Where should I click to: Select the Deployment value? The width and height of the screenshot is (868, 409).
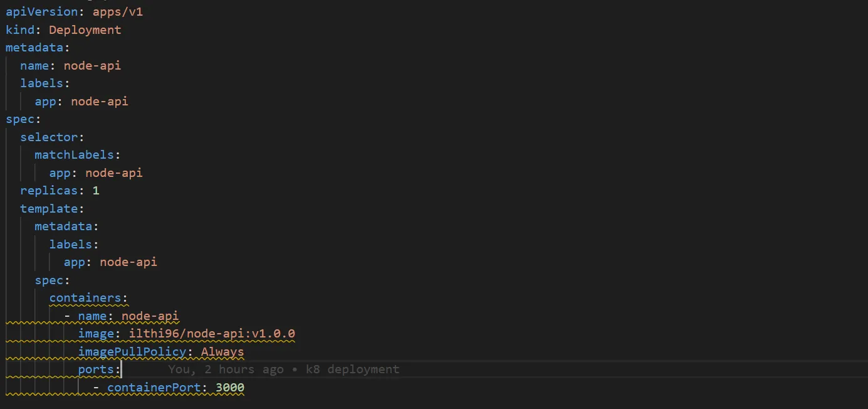pyautogui.click(x=85, y=29)
